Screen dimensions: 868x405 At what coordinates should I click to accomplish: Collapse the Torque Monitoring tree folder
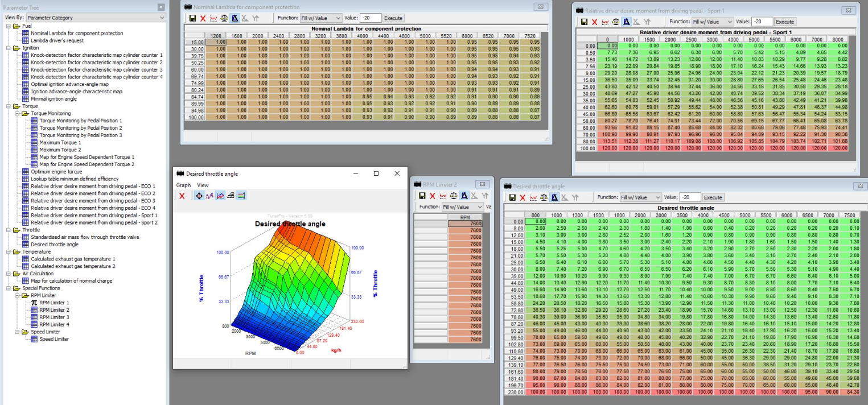[17, 113]
